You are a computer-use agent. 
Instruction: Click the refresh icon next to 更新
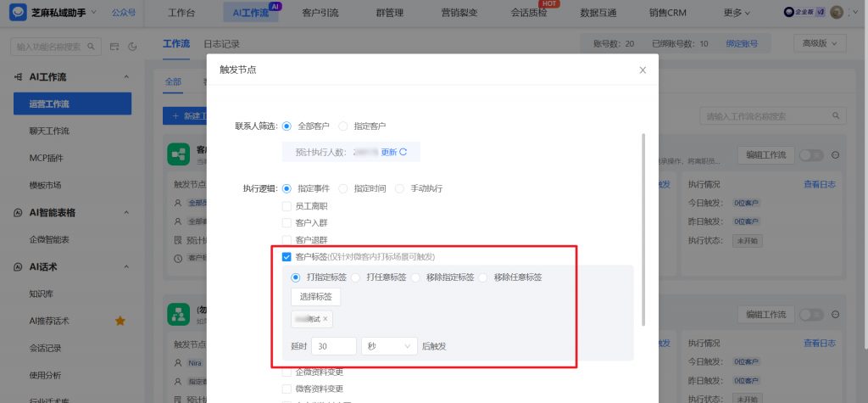pos(403,152)
